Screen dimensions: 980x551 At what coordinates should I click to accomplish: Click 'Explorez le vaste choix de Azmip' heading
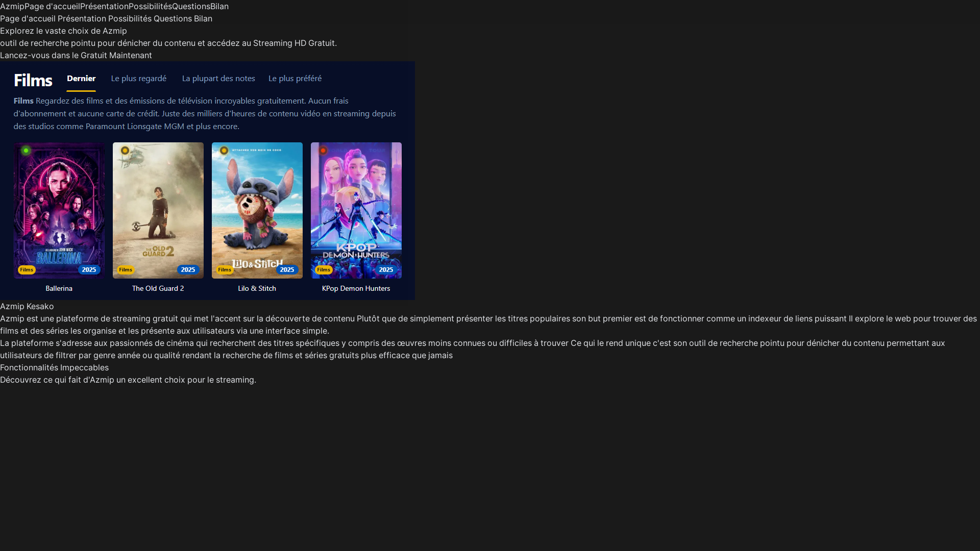(63, 31)
